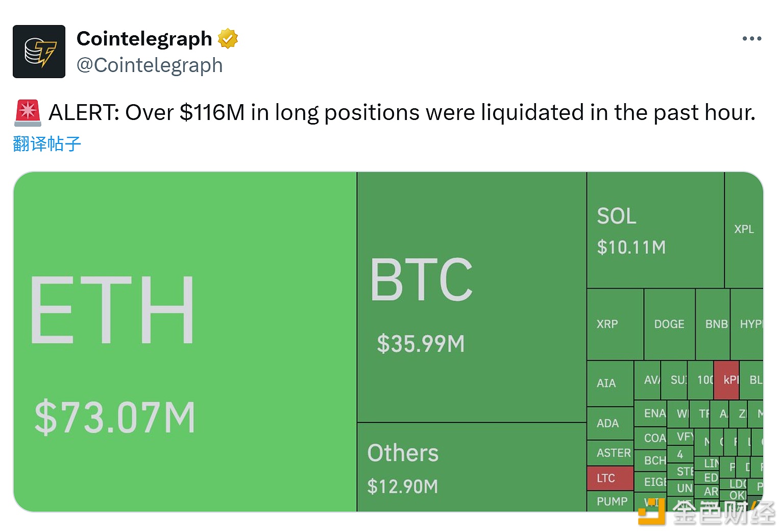782x532 pixels.
Task: Click the XRP tile
Action: [615, 324]
